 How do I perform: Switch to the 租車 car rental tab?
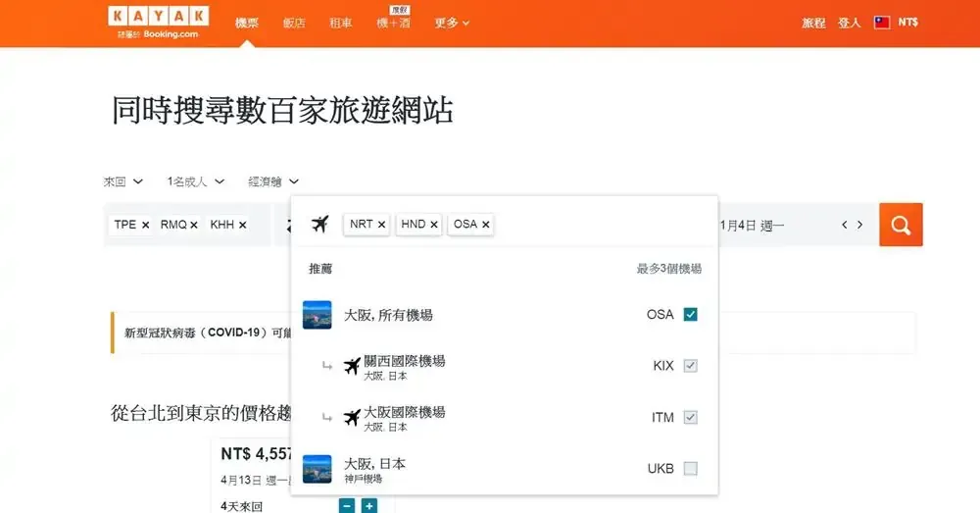[x=341, y=23]
